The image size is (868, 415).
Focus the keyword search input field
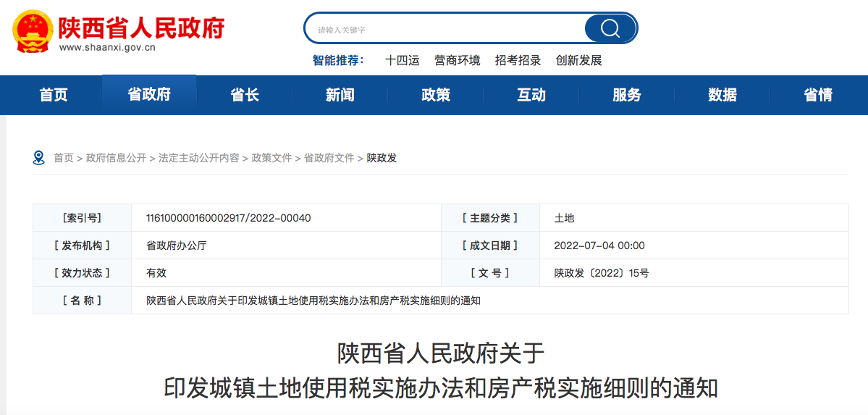(x=445, y=29)
